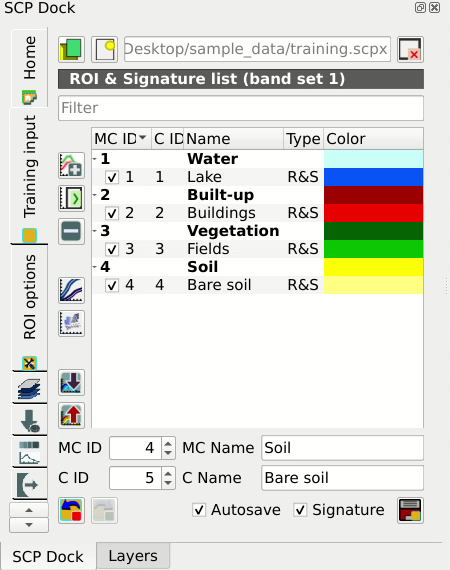450x570 pixels.
Task: Change the Lake blue color swatch
Action: pyautogui.click(x=373, y=177)
